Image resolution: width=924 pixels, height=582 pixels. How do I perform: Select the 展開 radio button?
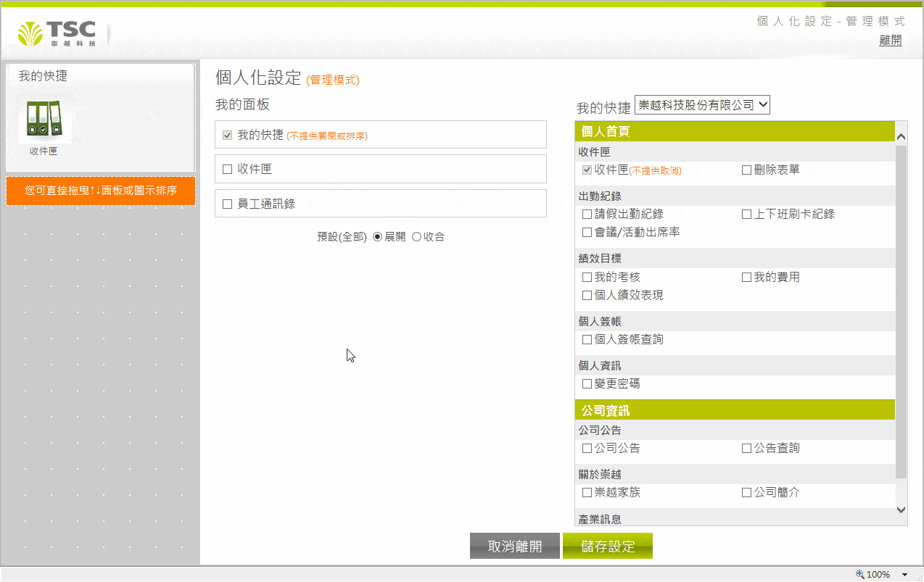pos(377,237)
